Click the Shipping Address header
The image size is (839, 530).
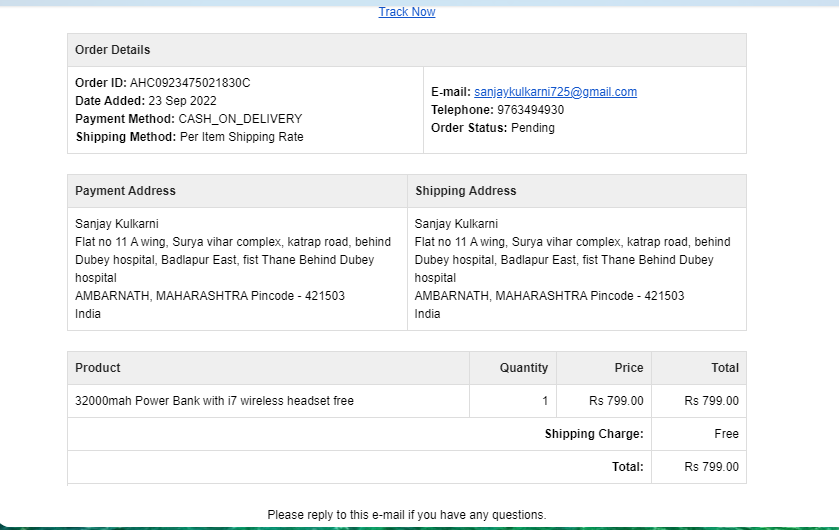click(x=466, y=191)
